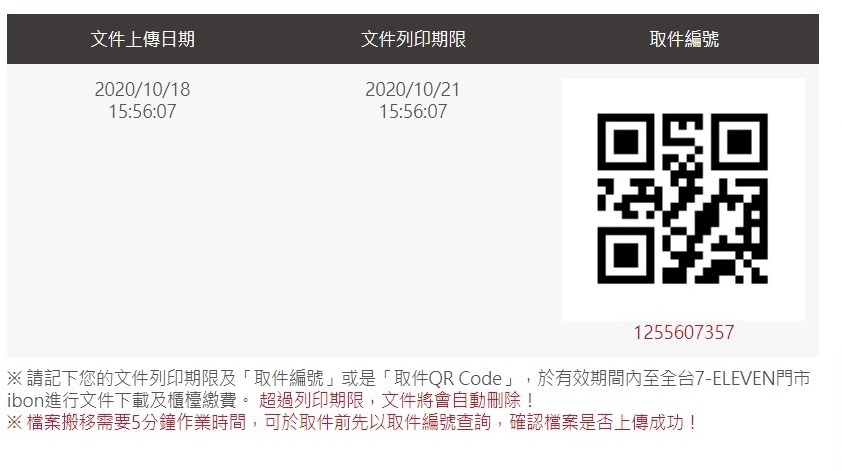Click the 確認檔案是否上傳成功 text
The image size is (842, 471).
click(x=597, y=422)
